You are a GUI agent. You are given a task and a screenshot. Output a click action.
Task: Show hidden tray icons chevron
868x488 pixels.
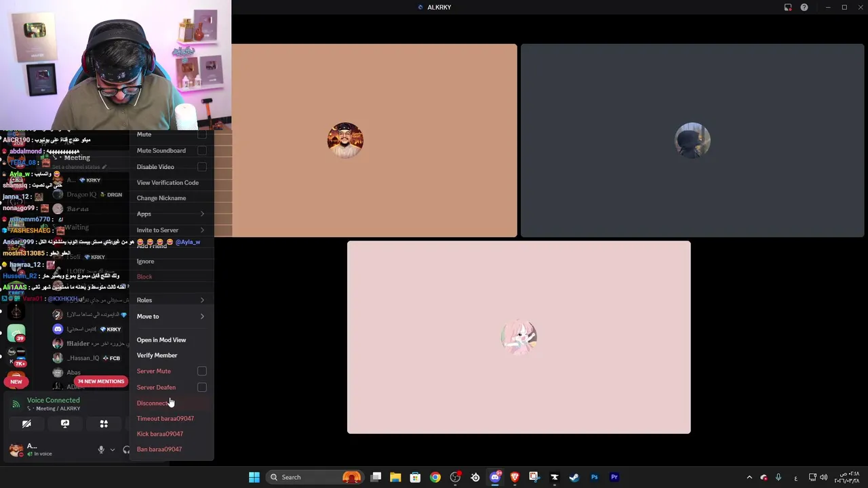click(749, 477)
